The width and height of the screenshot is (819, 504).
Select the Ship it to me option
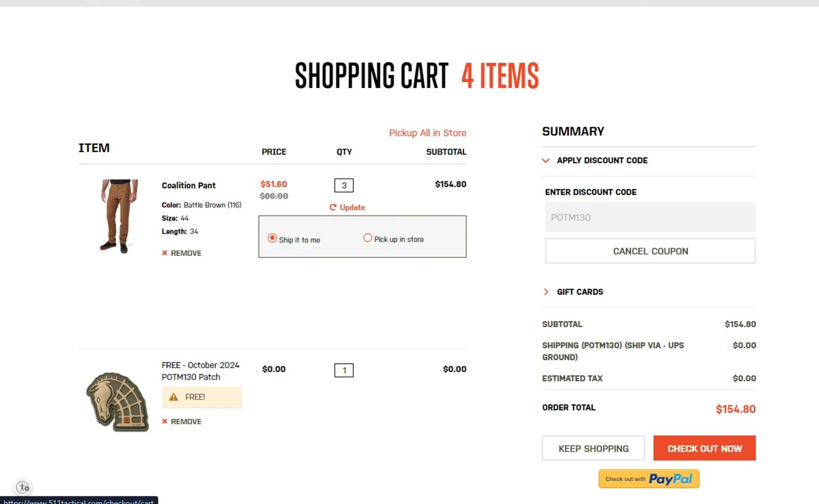point(272,238)
